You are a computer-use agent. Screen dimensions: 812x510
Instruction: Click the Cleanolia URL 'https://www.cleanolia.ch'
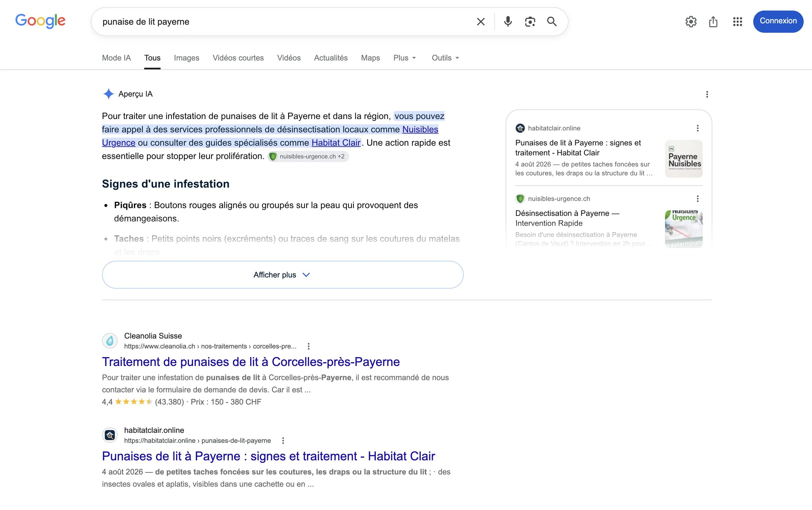coord(159,346)
